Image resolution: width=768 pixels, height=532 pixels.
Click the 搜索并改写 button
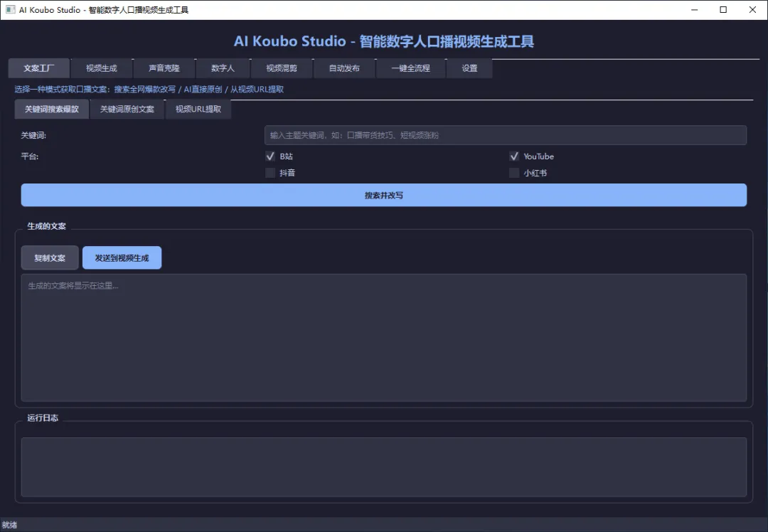click(383, 195)
